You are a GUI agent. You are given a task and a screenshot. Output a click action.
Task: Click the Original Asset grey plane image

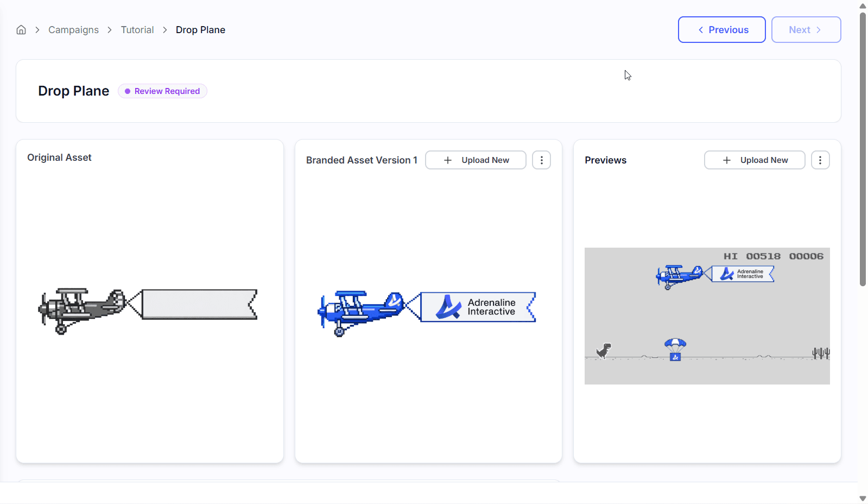point(148,311)
